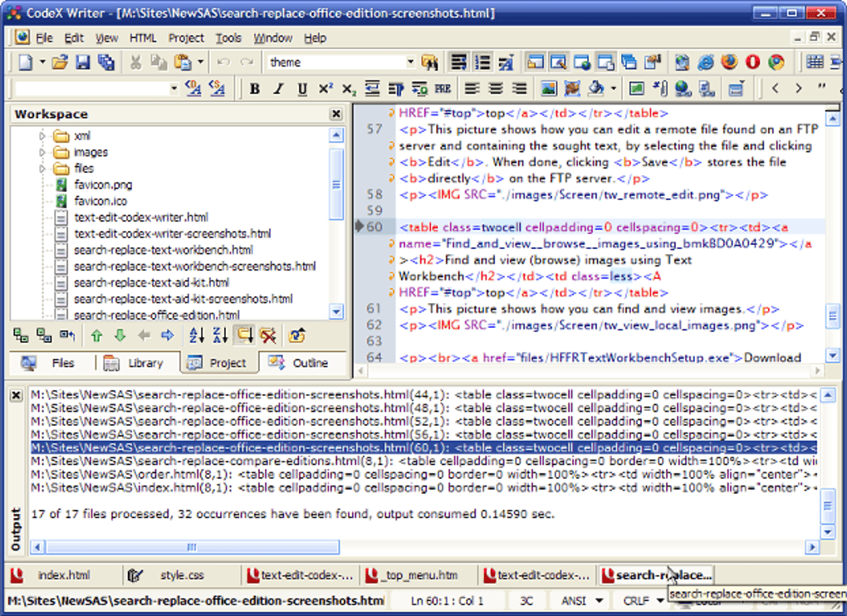Click line number 62 in the editor gutter
Viewport: 847px width, 616px height.
coord(375,325)
